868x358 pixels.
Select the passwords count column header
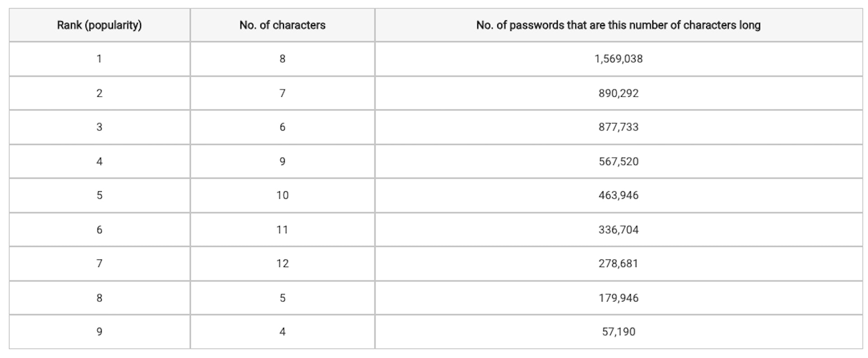point(618,25)
